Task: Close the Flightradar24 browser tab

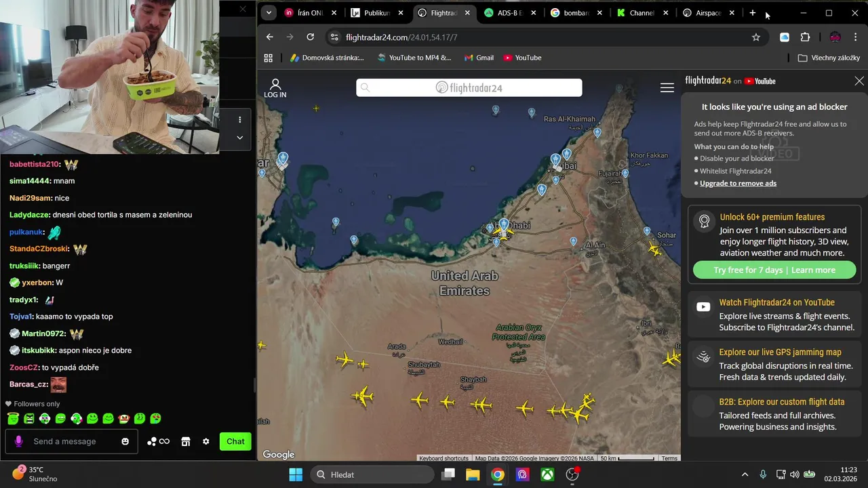Action: point(467,13)
